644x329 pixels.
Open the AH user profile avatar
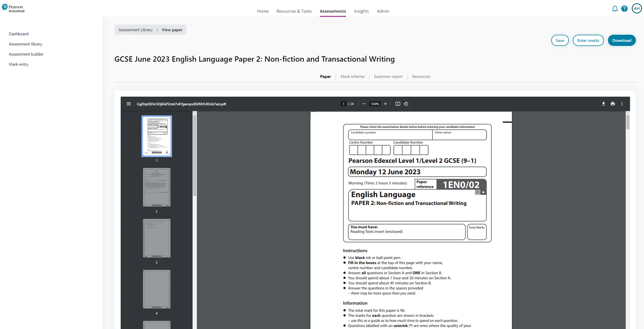(x=637, y=8)
